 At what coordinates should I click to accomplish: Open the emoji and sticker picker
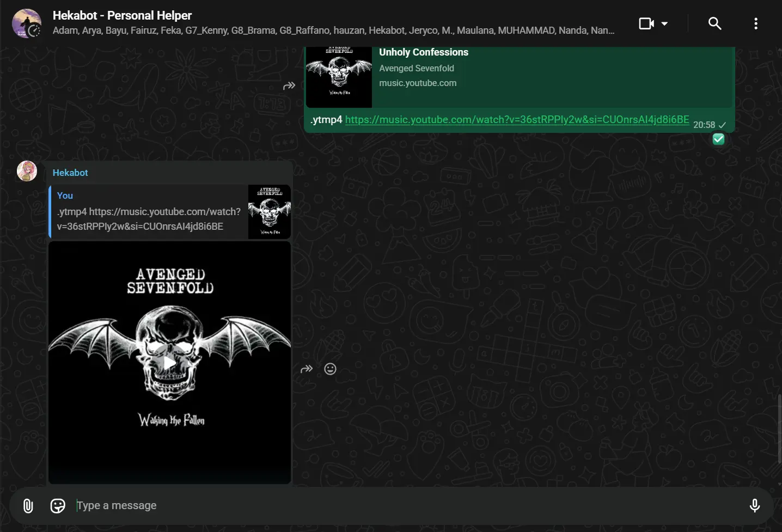[x=58, y=506]
